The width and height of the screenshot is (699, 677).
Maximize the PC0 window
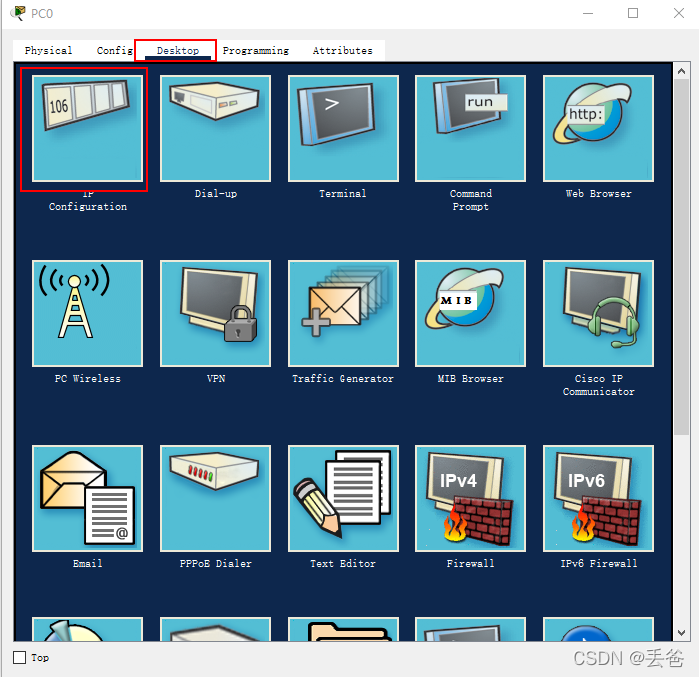click(633, 13)
